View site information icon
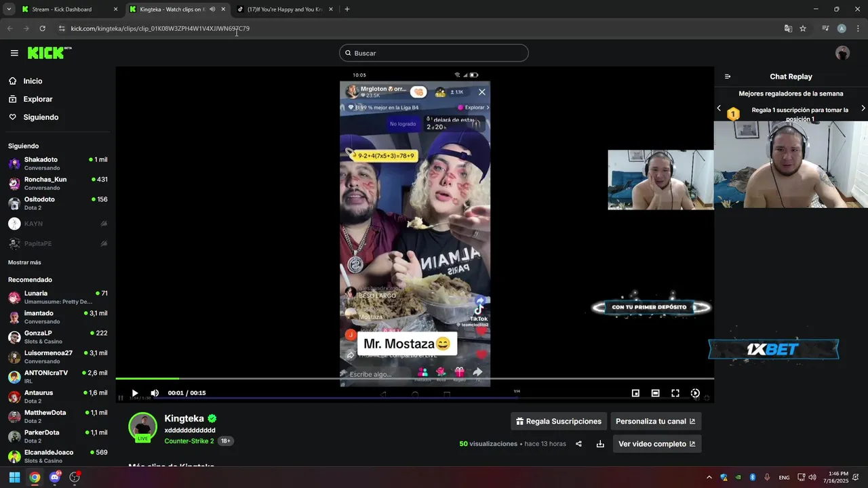Image resolution: width=868 pixels, height=488 pixels. tap(62, 28)
